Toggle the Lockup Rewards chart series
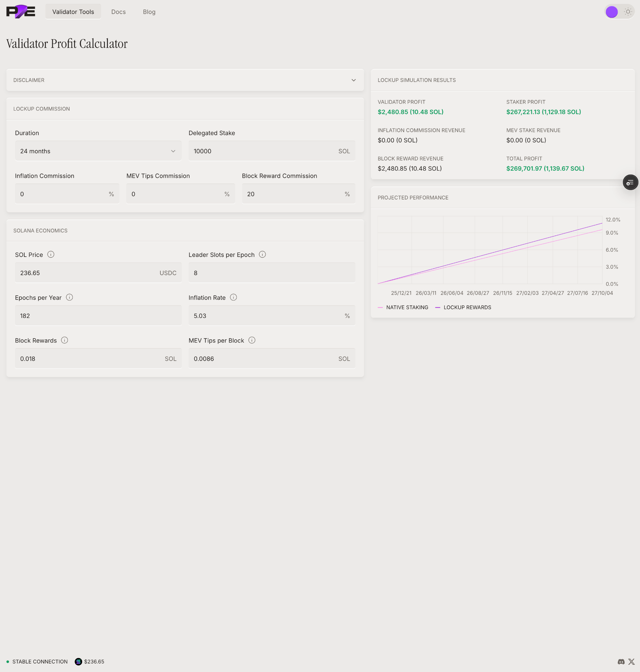Screen dimensions: 640x672 [463, 307]
